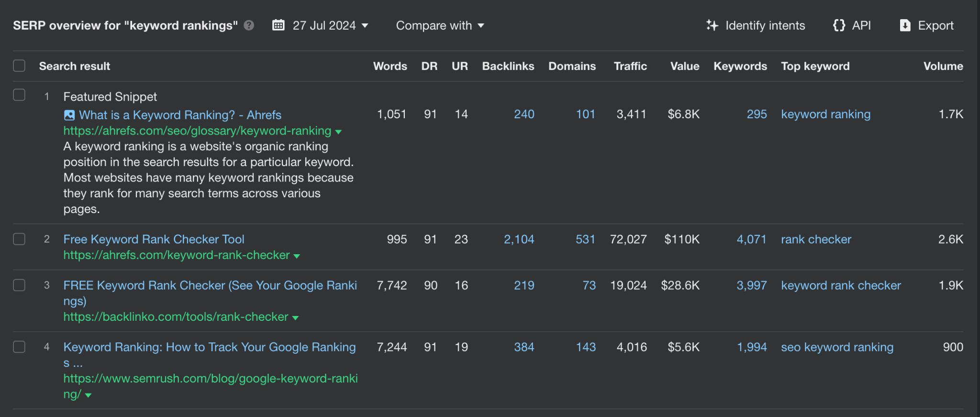Expand arrow beside ahrefs.com/seo/glossary/keyword-ranking URL
The height and width of the screenshot is (417, 980).
click(x=338, y=132)
